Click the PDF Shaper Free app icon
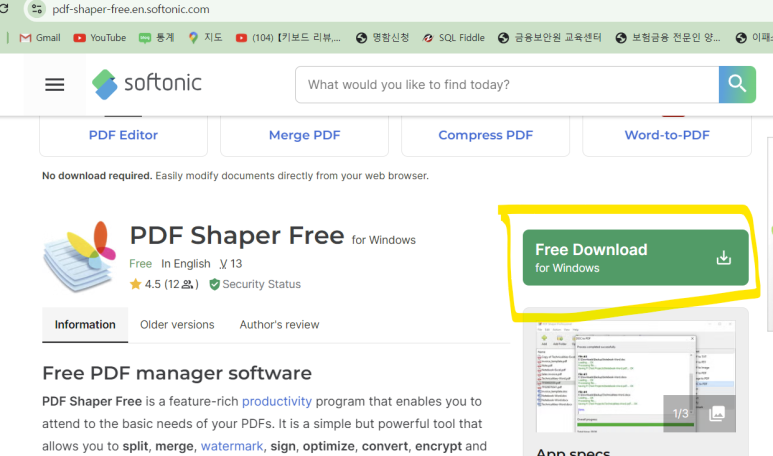 79,256
